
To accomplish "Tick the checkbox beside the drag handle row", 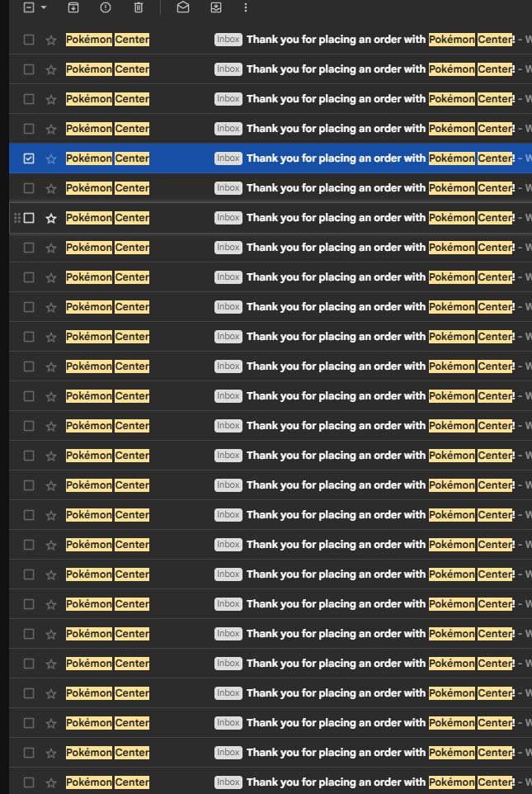I will (x=29, y=218).
